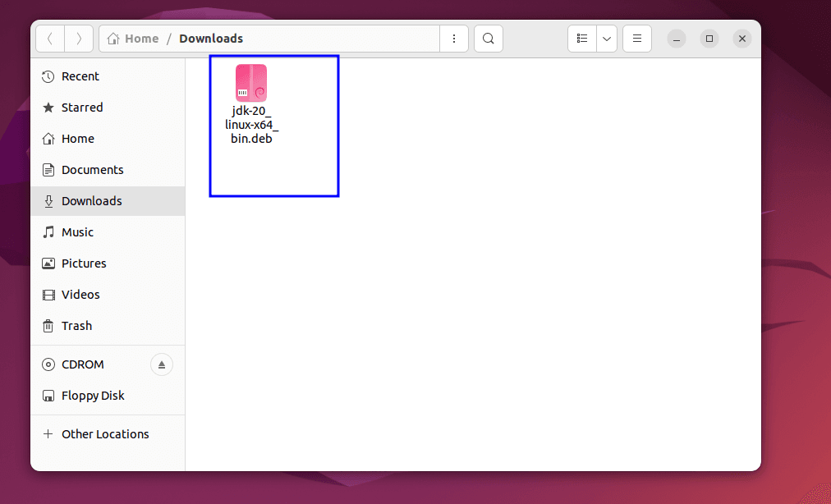Select the jdk-20 deb package icon

pyautogui.click(x=251, y=83)
